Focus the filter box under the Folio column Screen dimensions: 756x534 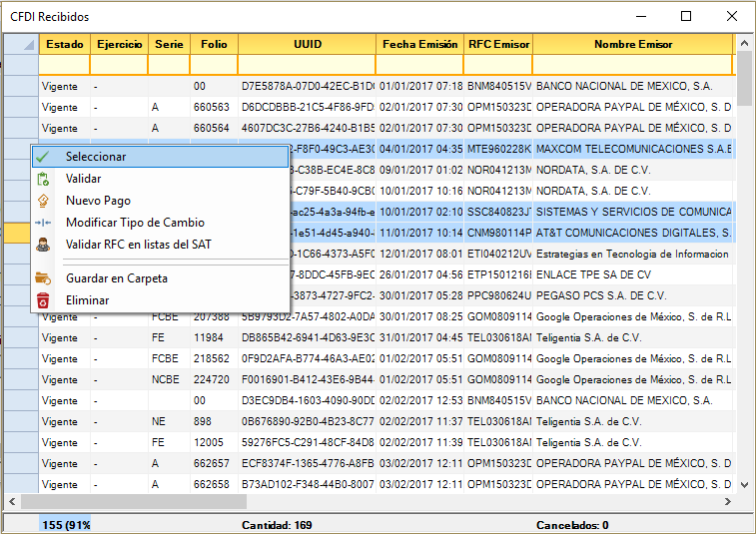[214, 65]
